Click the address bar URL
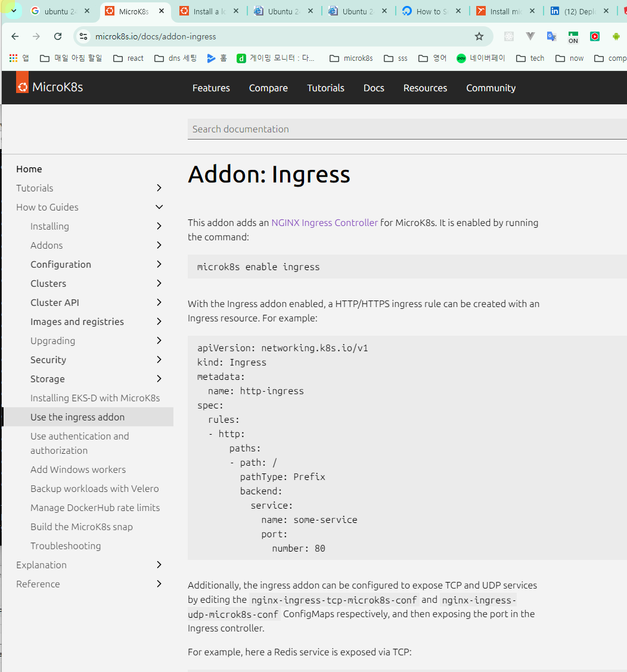 click(x=156, y=36)
